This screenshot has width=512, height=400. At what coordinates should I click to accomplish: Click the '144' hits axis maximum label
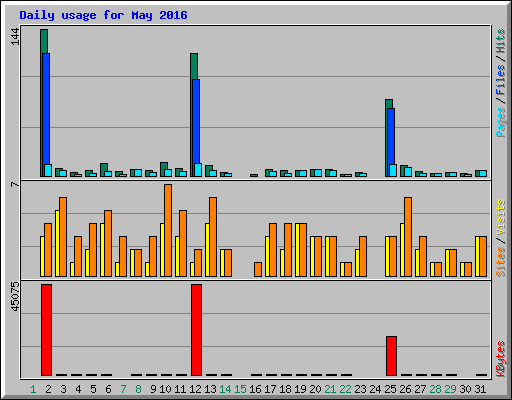(15, 37)
